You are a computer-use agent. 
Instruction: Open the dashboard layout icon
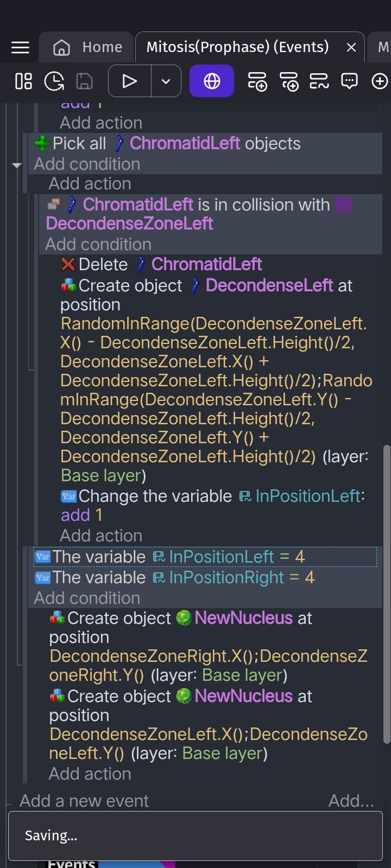point(23,80)
